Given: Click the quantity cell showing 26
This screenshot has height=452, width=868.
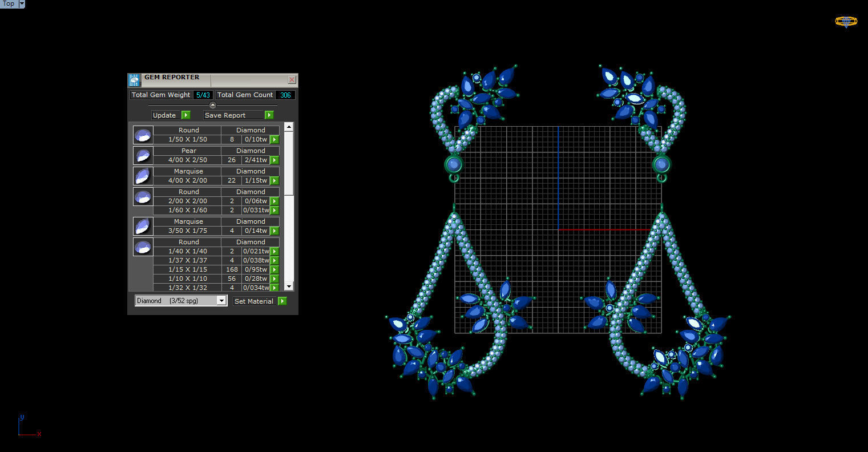Looking at the screenshot, I should pyautogui.click(x=232, y=160).
